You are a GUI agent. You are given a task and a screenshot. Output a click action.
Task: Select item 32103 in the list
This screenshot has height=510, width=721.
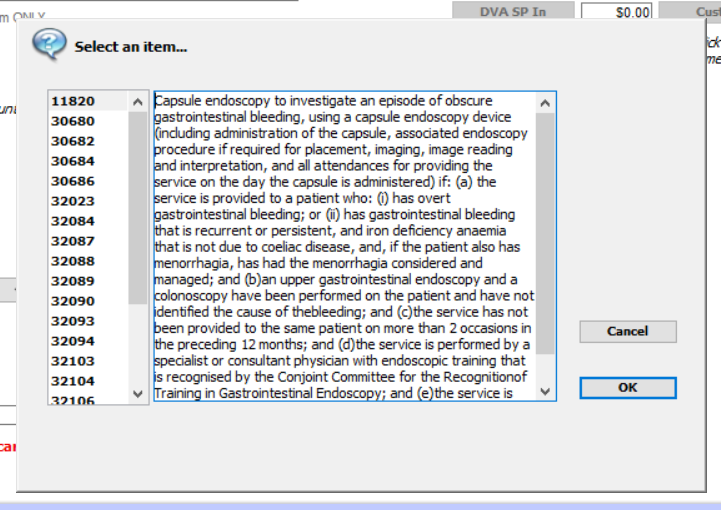pos(87,361)
